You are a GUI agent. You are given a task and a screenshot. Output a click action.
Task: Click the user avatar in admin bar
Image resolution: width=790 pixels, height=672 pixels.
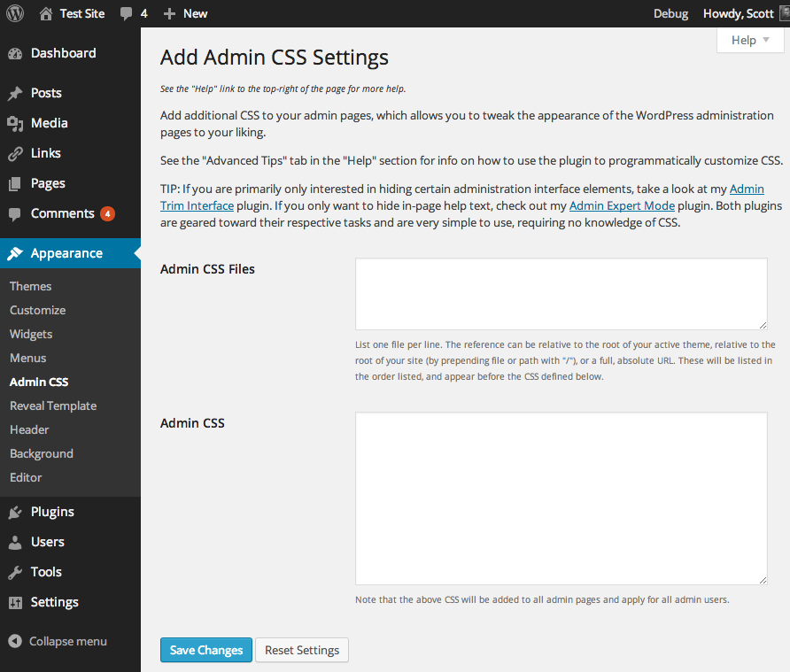click(785, 13)
